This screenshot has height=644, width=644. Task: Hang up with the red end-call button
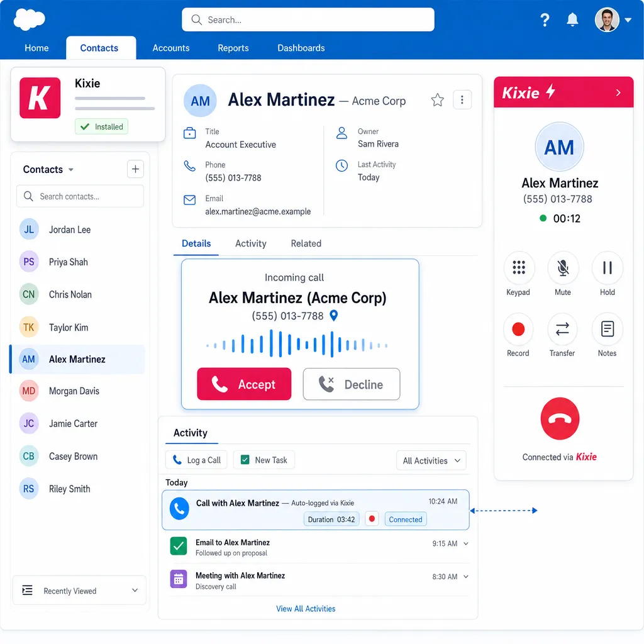point(560,418)
